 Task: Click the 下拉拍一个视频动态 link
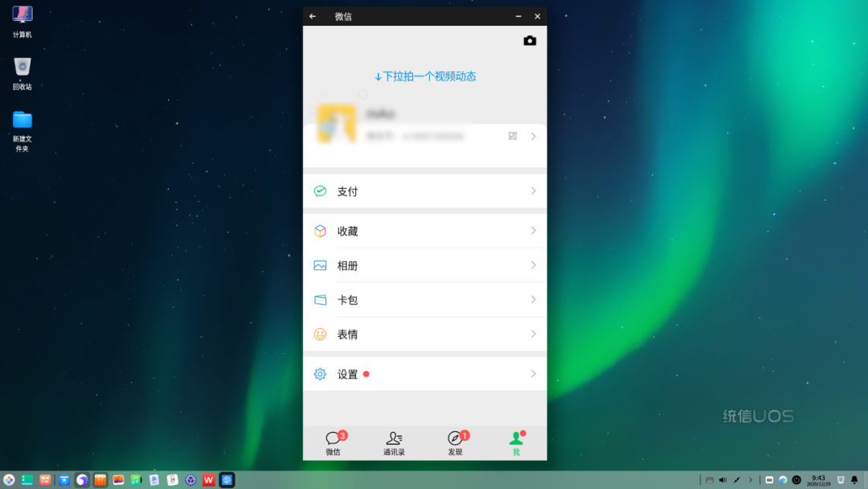point(425,76)
